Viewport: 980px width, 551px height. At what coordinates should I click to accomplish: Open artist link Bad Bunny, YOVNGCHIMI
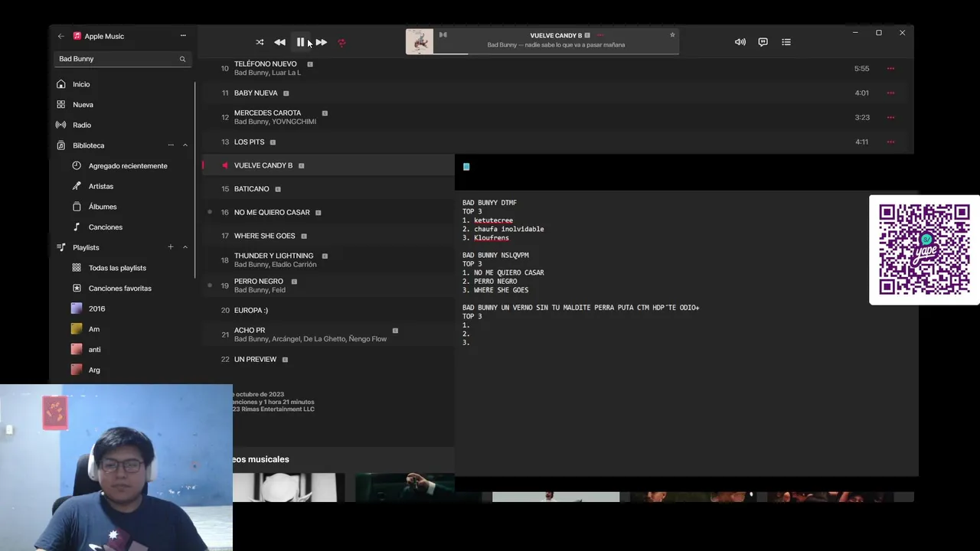click(x=275, y=122)
